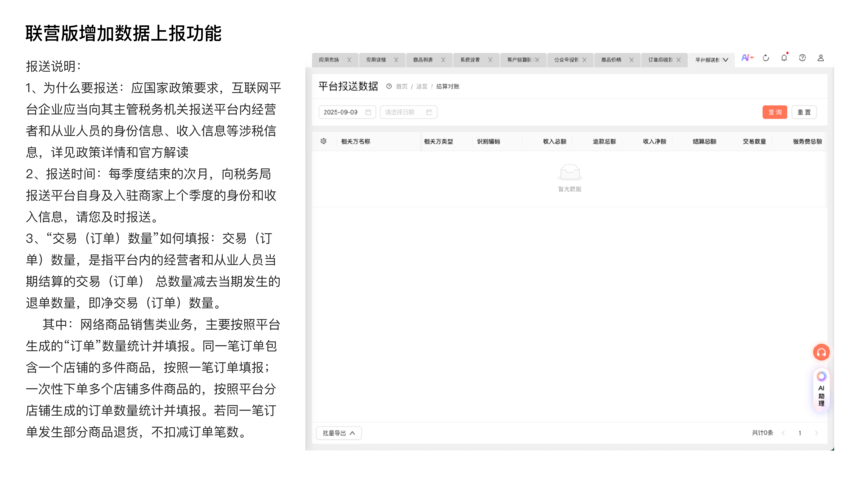The image size is (860, 484).
Task: Click 首页 in the breadcrumb
Action: coord(402,87)
